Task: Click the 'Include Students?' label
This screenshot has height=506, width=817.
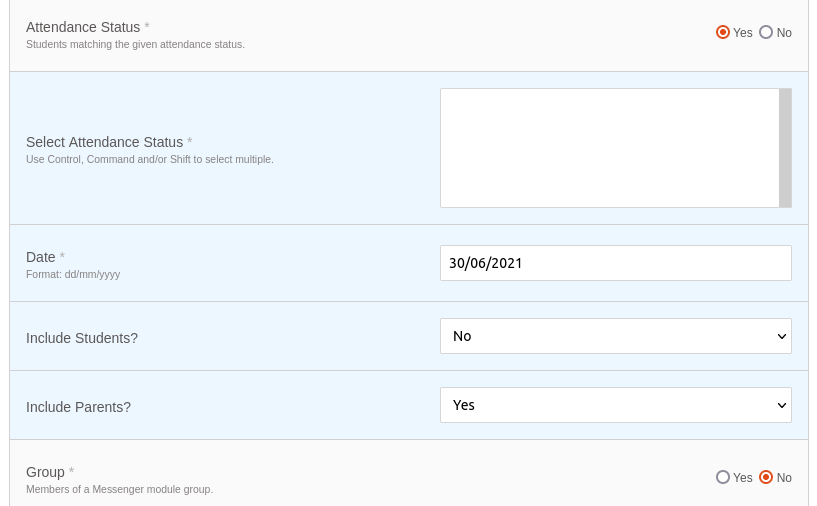Action: (82, 338)
